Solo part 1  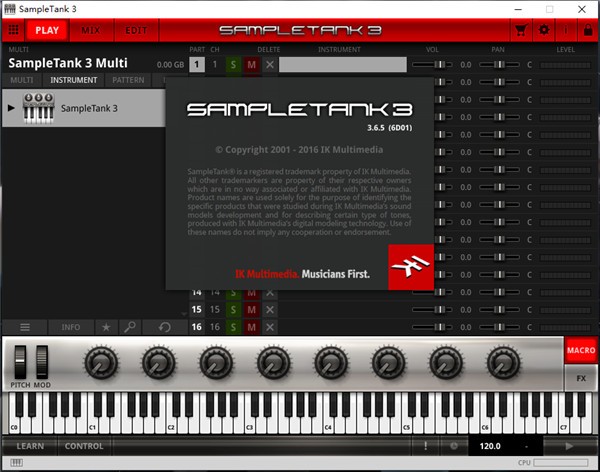(233, 64)
